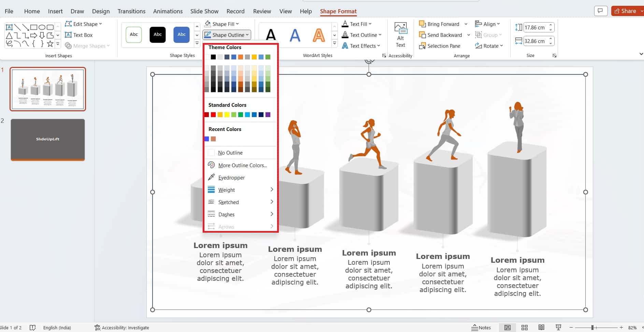
Task: Open the Shape Fill dropdown
Action: (x=221, y=24)
